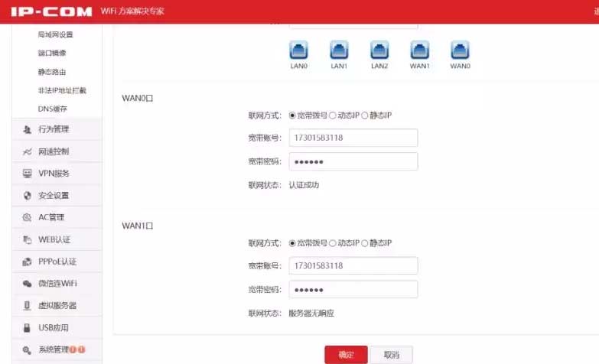
Task: Select 静态IP for WAN0口
Action: pos(364,115)
